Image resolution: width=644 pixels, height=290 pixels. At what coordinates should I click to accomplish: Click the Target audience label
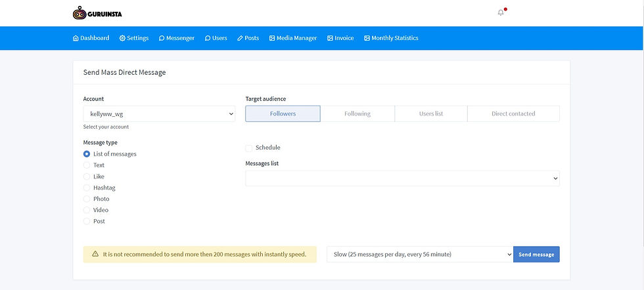(265, 99)
